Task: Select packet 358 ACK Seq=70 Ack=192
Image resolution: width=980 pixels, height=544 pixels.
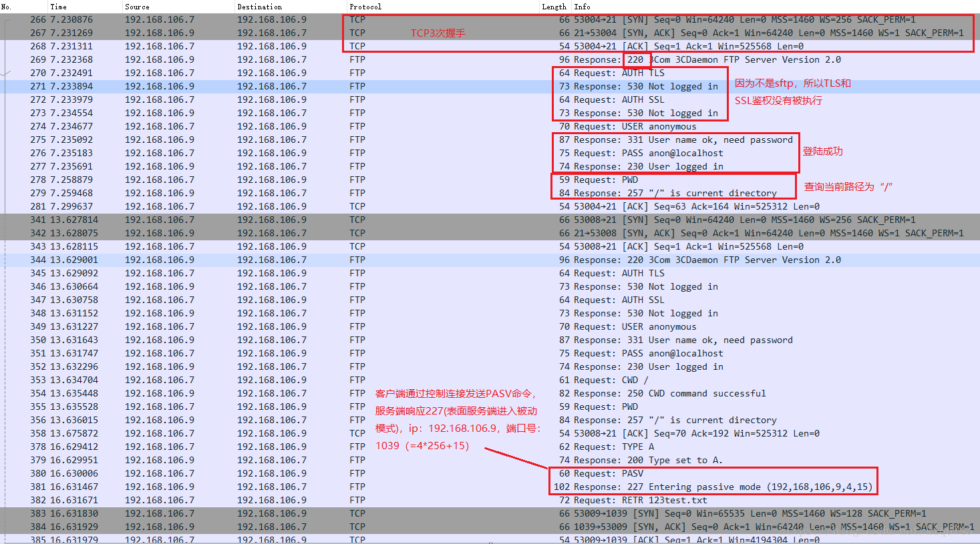Action: pos(490,433)
